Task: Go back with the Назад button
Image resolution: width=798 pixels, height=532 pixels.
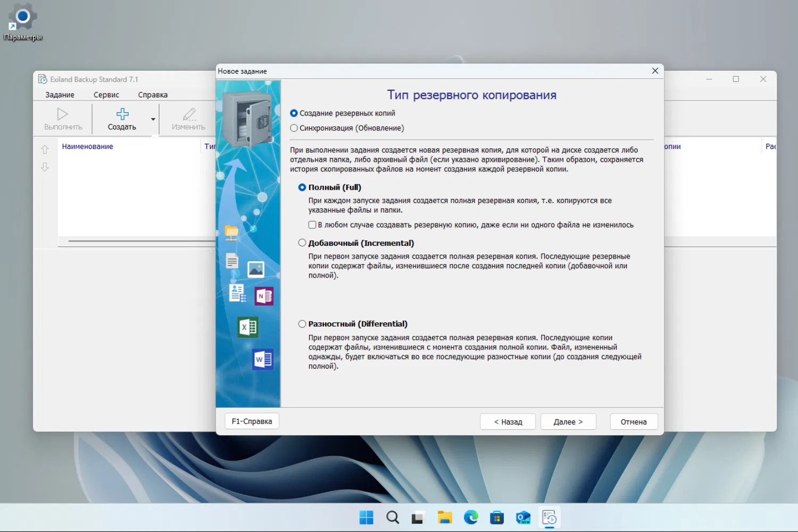Action: tap(508, 422)
